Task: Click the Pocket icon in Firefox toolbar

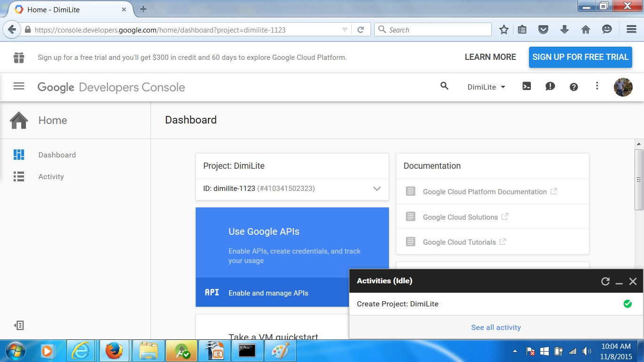Action: tap(543, 30)
